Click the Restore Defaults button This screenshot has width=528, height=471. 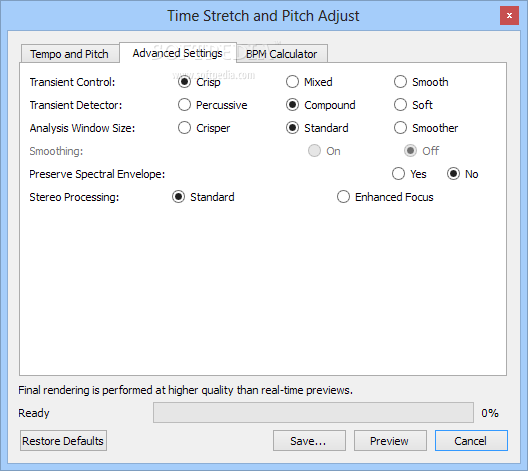[x=63, y=441]
